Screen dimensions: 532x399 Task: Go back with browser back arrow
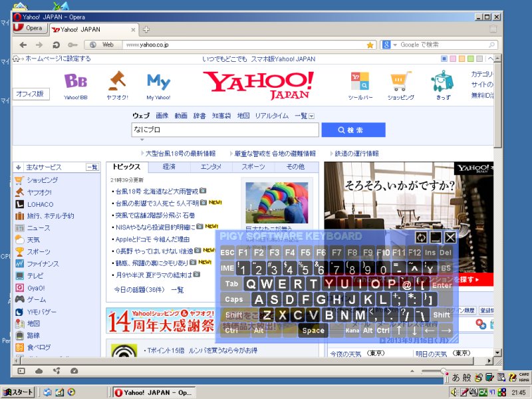point(23,45)
